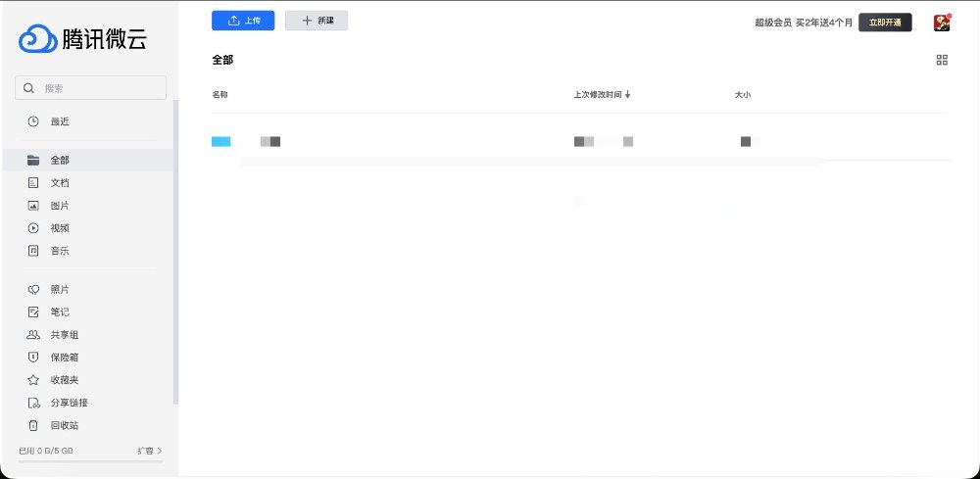
Task: Click the play icon beside 视频
Action: click(33, 228)
